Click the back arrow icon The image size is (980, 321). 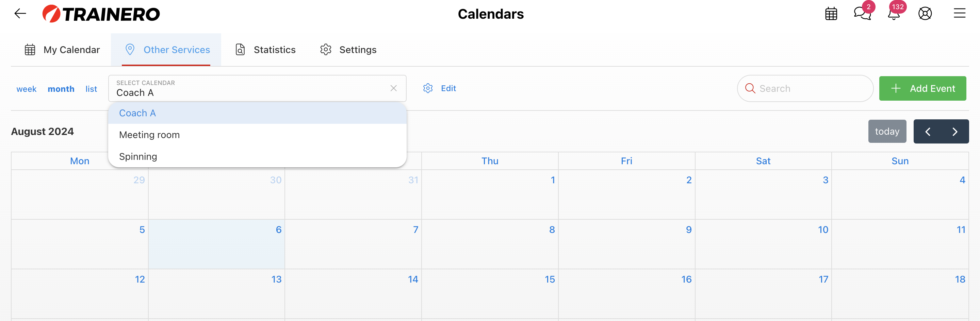(x=20, y=14)
